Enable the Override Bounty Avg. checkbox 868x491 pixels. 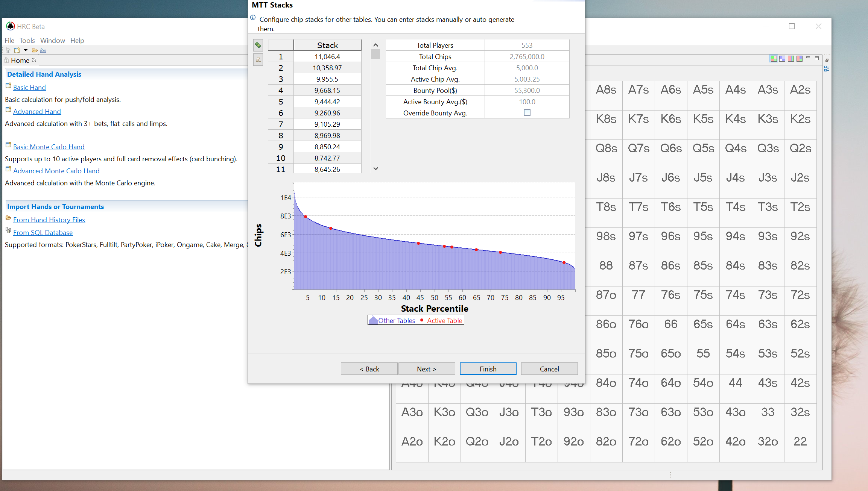click(527, 112)
